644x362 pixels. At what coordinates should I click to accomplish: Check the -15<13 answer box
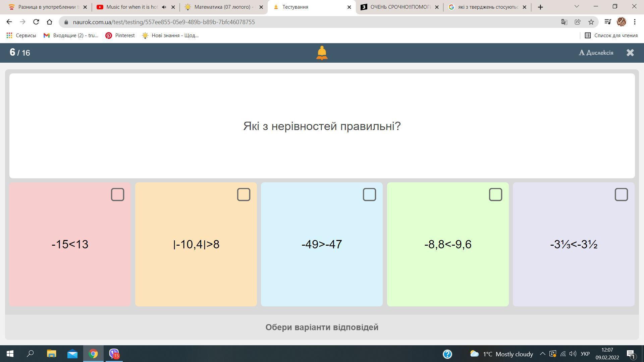117,194
